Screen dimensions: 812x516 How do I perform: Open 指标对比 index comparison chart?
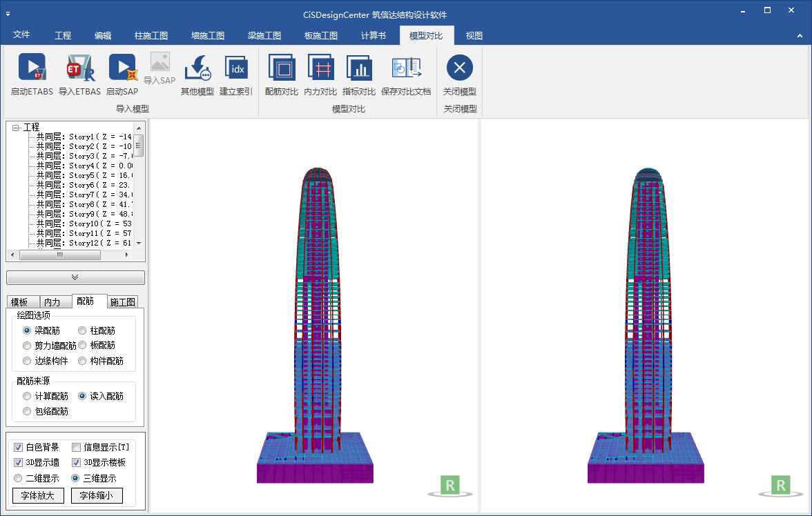pyautogui.click(x=359, y=68)
